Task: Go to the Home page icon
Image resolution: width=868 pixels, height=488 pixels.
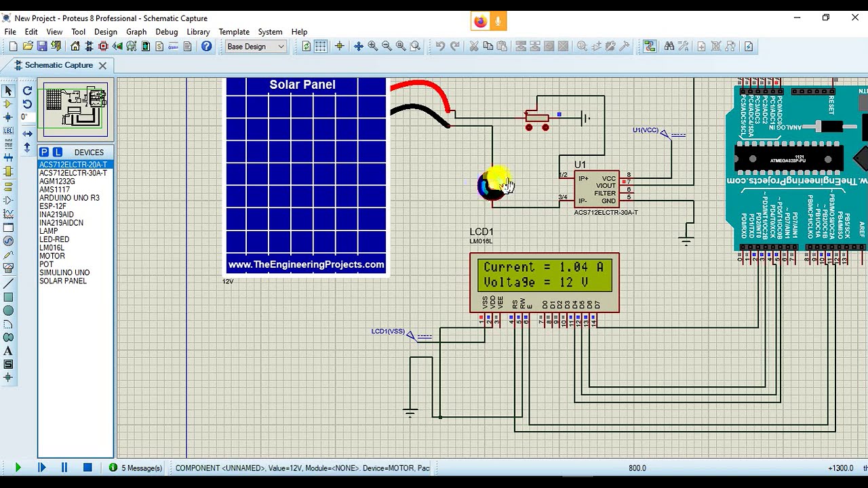Action: tap(75, 46)
